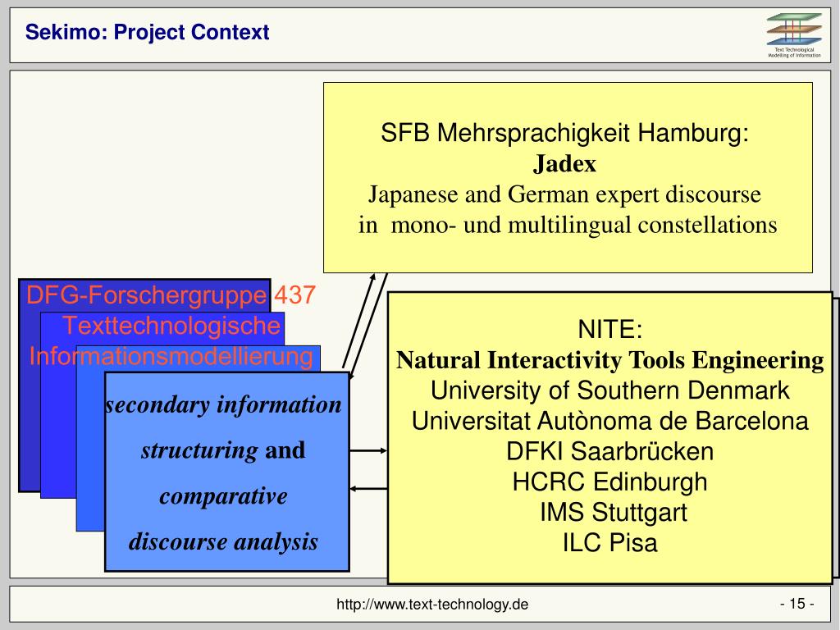The width and height of the screenshot is (840, 630).
Task: Click 'in mono- und multilingual constellations' line
Action: pos(568,225)
